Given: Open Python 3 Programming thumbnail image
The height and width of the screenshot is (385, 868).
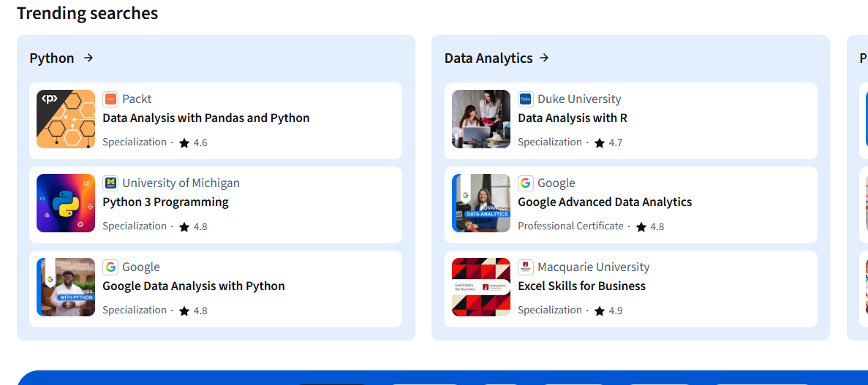Looking at the screenshot, I should click(x=66, y=203).
